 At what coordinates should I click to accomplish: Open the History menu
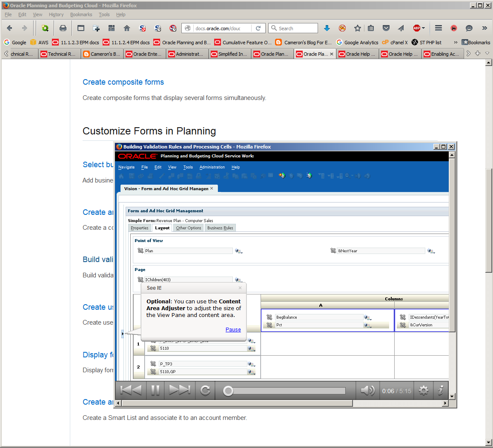pyautogui.click(x=56, y=14)
